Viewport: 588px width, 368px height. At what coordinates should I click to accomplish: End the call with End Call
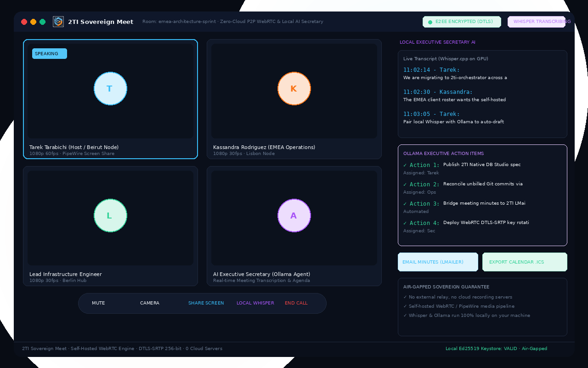tap(296, 303)
